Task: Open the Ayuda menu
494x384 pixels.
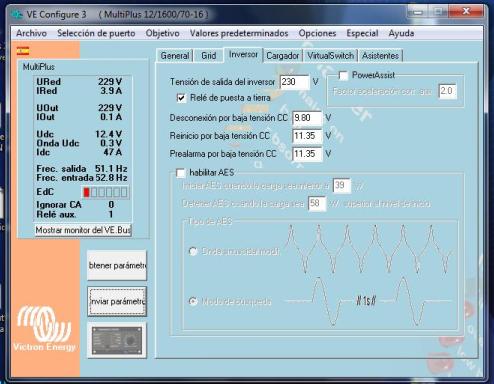Action: coord(401,33)
